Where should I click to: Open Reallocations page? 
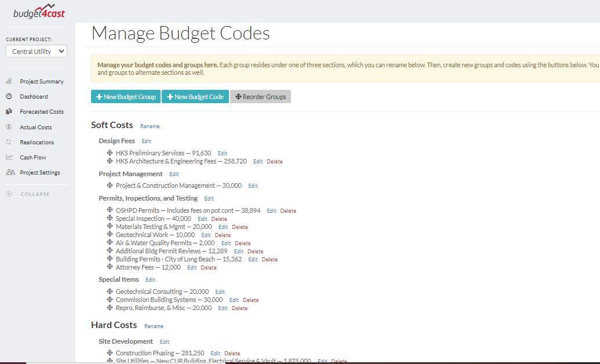(37, 142)
